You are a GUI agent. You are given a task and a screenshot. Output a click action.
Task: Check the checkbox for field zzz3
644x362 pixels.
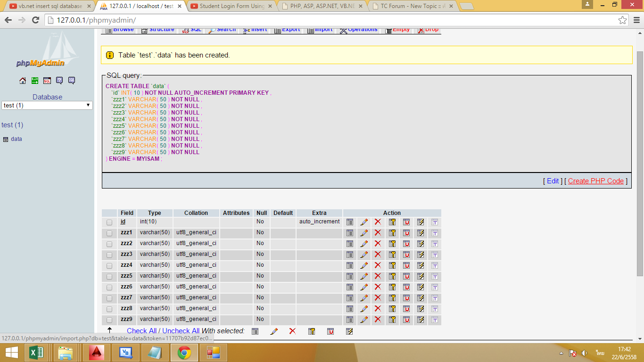tap(109, 255)
